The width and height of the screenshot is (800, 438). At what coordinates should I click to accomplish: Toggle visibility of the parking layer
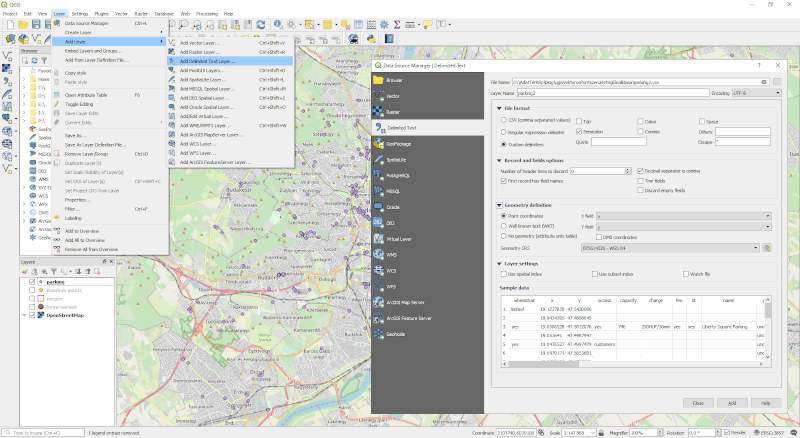click(32, 282)
